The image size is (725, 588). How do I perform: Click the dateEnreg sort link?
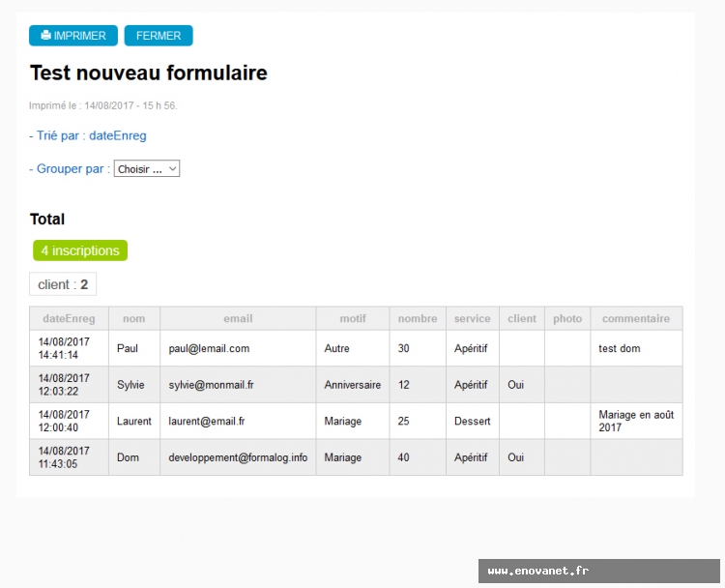(x=117, y=136)
